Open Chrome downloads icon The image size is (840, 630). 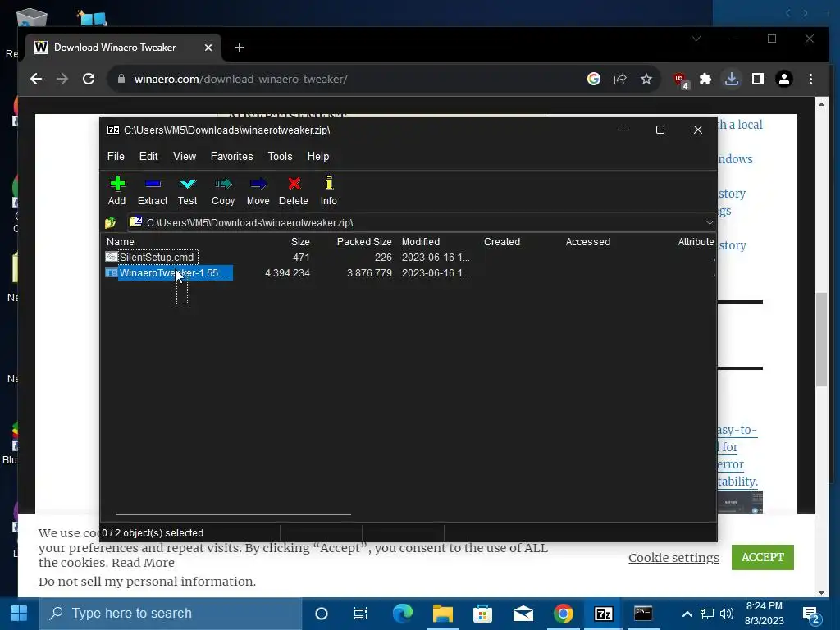(731, 80)
